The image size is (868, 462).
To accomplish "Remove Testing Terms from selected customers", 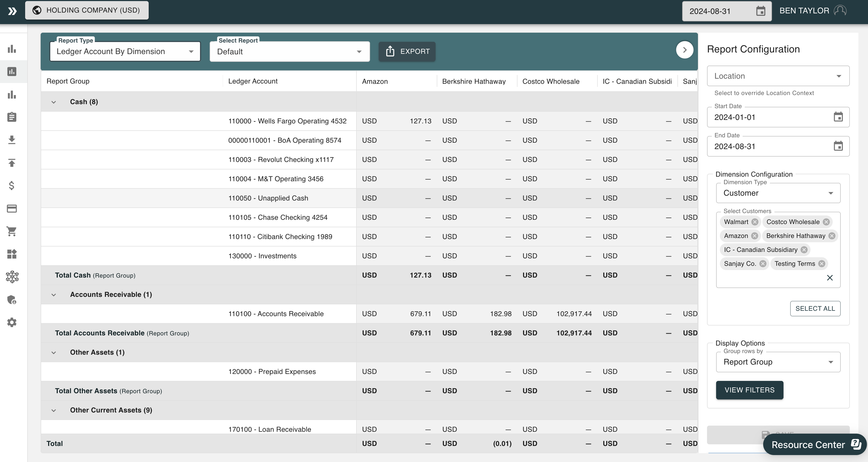I will pos(821,263).
